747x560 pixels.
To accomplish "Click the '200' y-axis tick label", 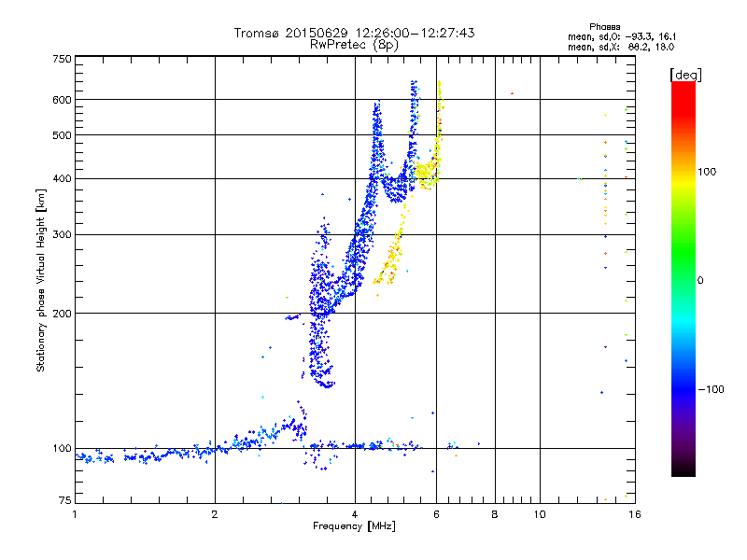I will tap(62, 314).
